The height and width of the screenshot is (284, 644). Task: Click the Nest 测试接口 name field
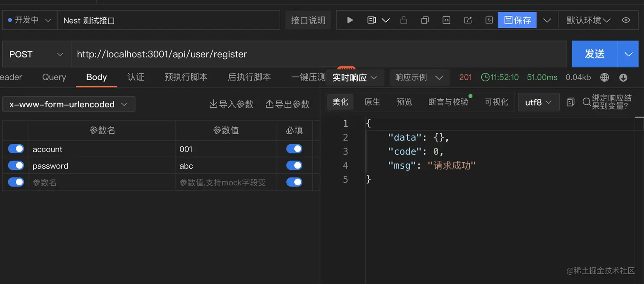point(169,20)
